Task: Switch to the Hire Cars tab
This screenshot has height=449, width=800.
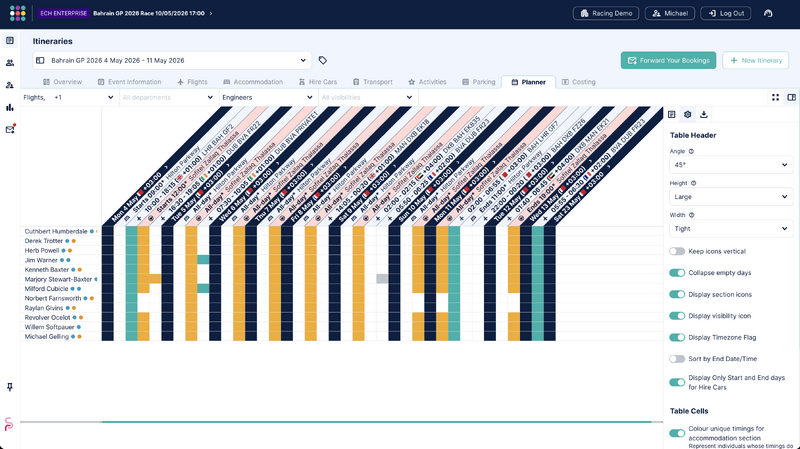Action: point(318,82)
